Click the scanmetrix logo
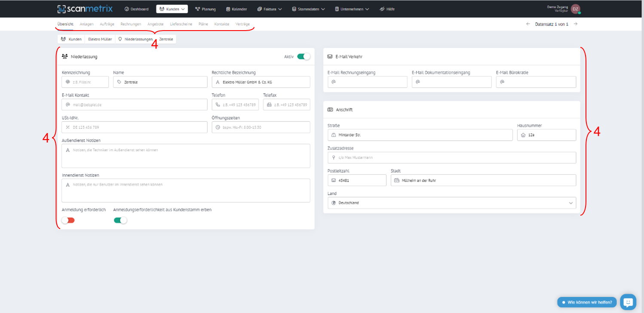 pyautogui.click(x=84, y=9)
